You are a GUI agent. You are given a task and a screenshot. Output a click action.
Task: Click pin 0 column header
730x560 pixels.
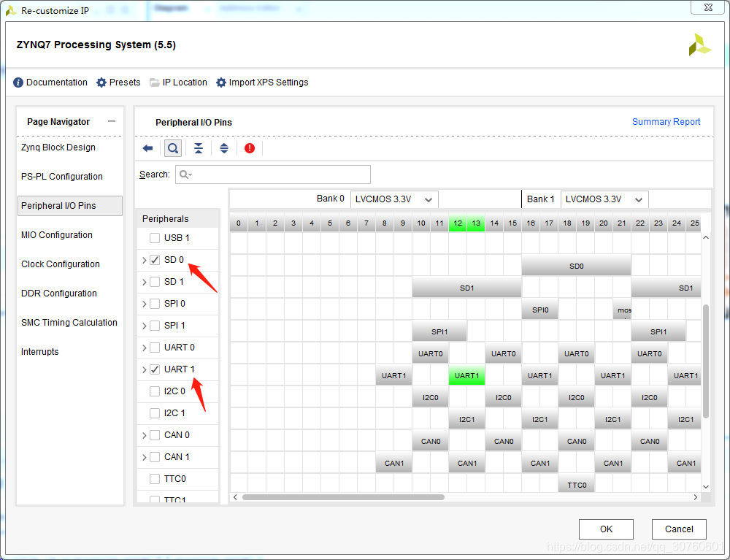coord(239,223)
